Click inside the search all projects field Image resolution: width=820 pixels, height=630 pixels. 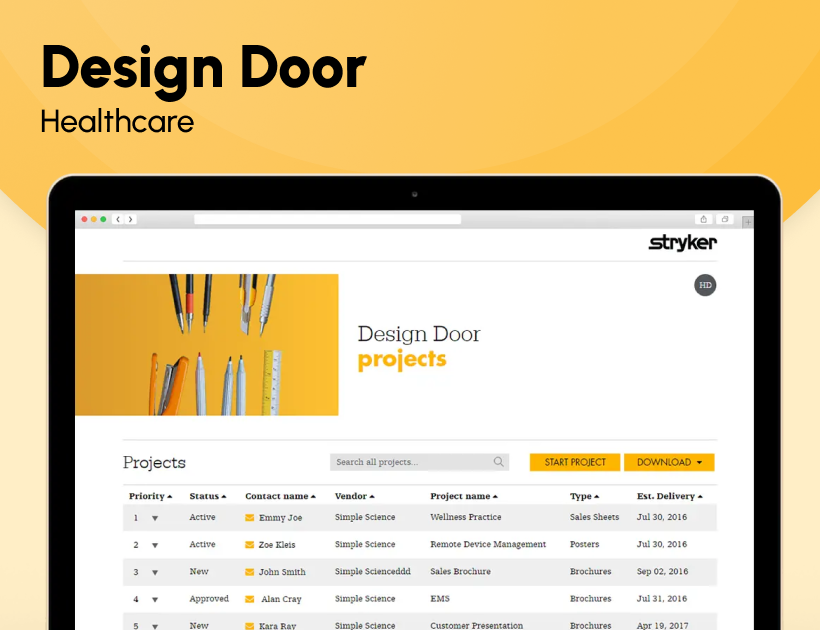coord(410,462)
